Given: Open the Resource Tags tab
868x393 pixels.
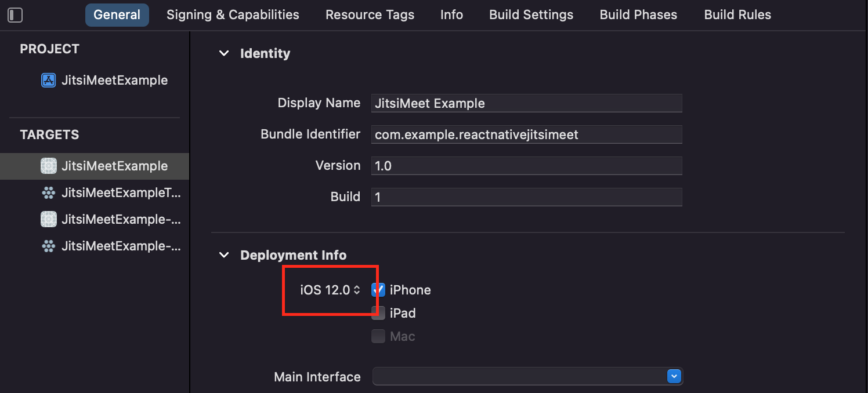Looking at the screenshot, I should point(370,15).
